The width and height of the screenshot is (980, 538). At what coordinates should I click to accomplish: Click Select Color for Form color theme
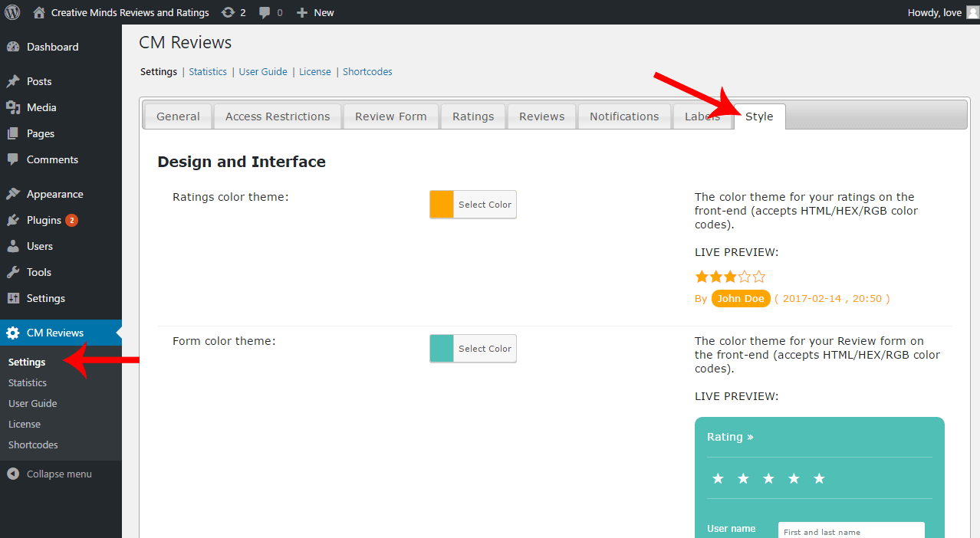[485, 349]
